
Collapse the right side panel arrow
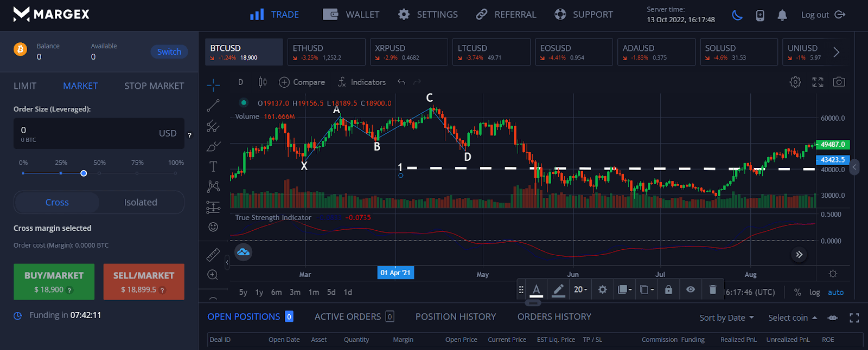[x=854, y=167]
